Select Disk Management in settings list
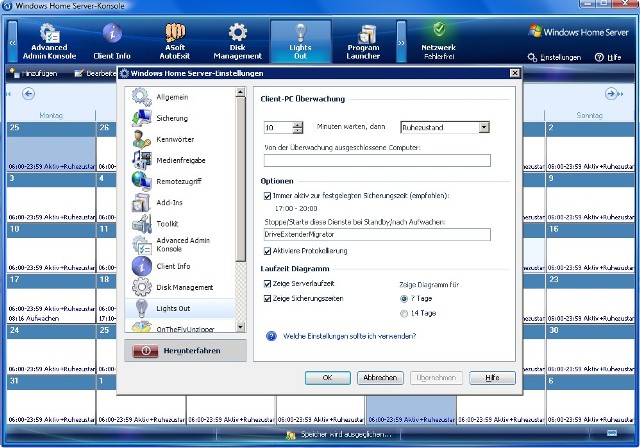The height and width of the screenshot is (448, 640). click(180, 287)
